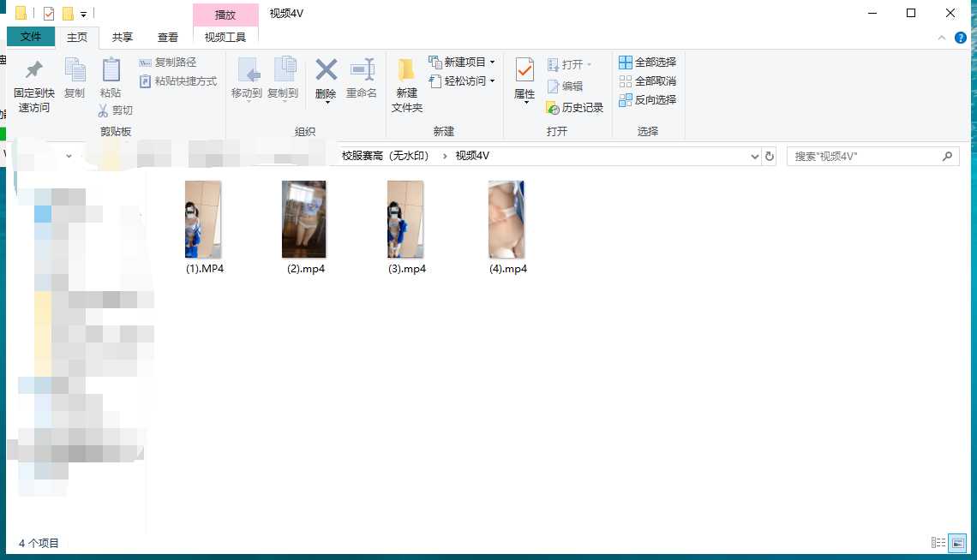Open the Quick Access Toolbar customize dropdown

tap(83, 14)
